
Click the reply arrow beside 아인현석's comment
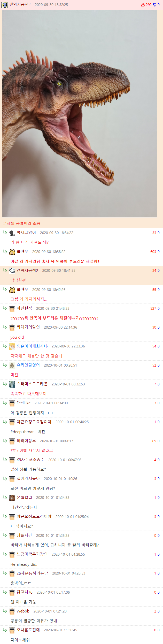pos(5,308)
